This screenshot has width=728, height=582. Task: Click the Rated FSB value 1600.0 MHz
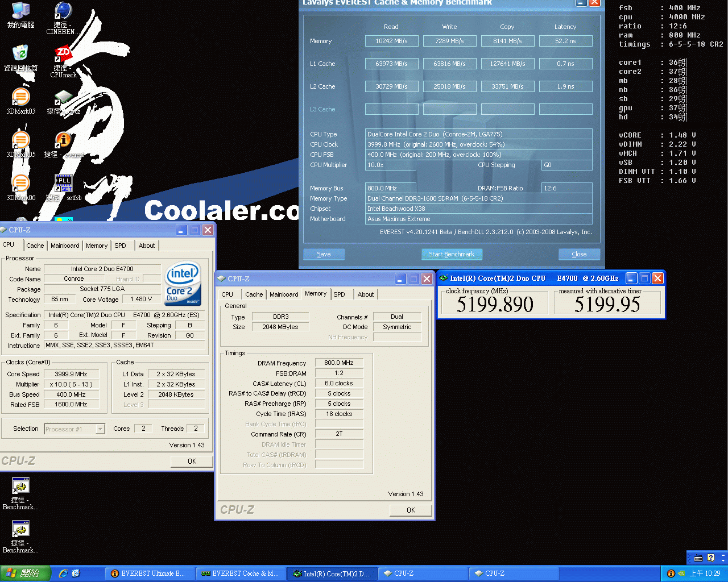click(71, 404)
